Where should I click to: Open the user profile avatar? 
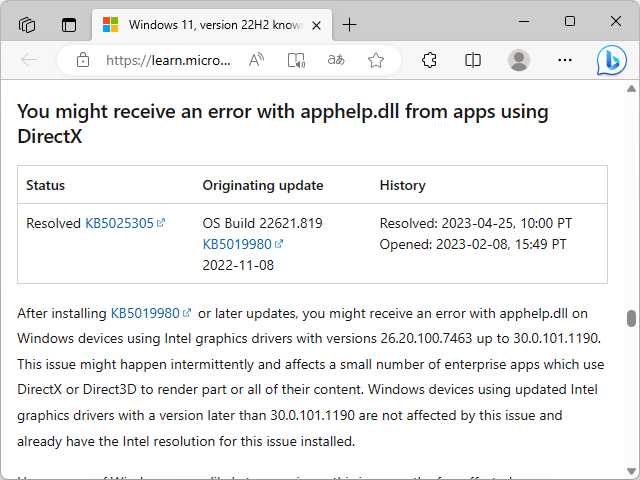coord(519,60)
